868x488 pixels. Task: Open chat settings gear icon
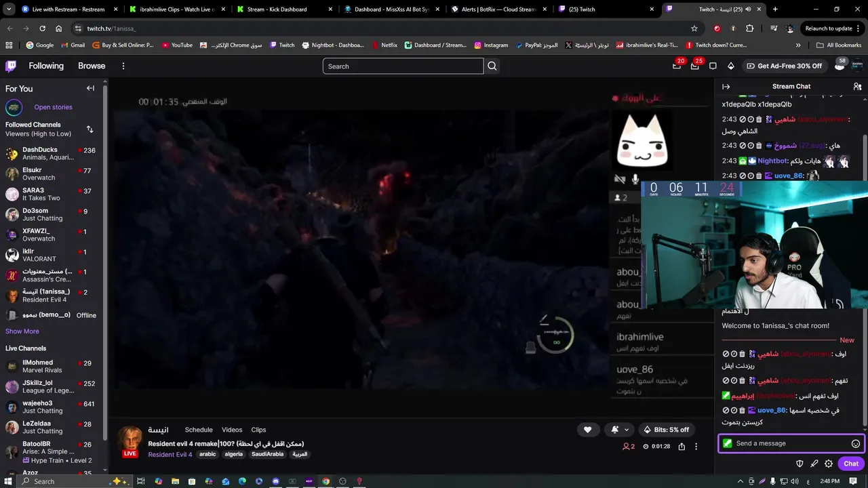pyautogui.click(x=829, y=464)
